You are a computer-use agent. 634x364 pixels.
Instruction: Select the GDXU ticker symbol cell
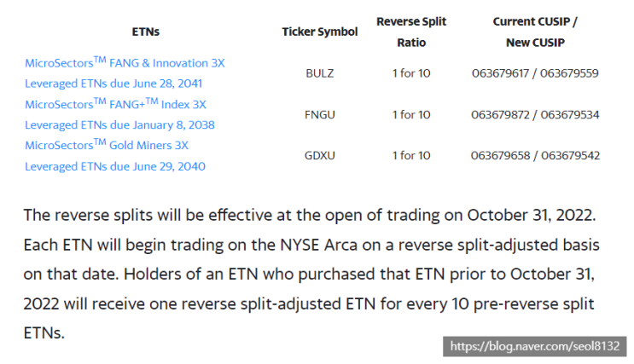(x=319, y=155)
